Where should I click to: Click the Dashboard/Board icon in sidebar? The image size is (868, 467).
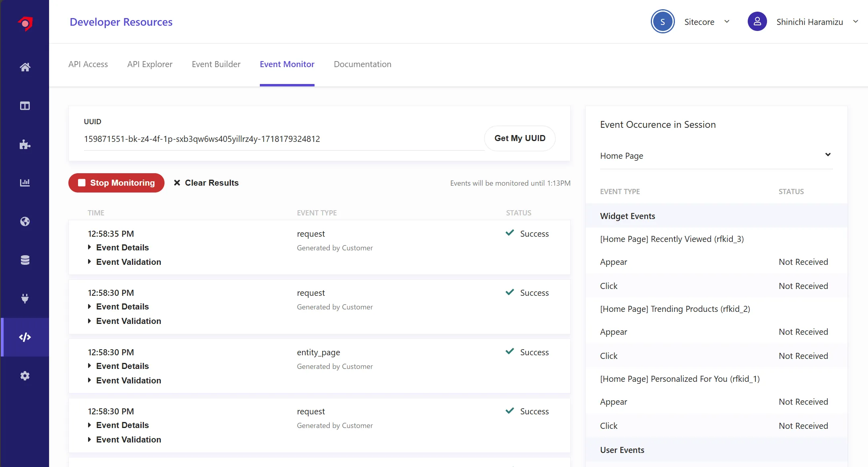click(x=25, y=106)
